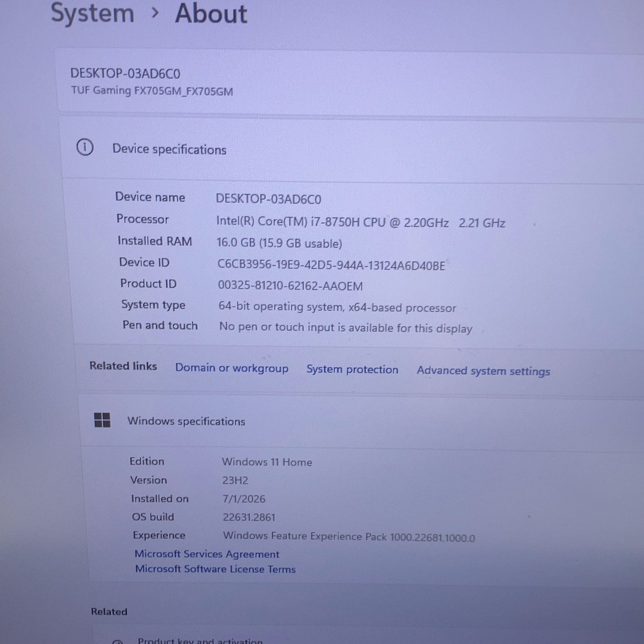The width and height of the screenshot is (644, 644).
Task: Select the Device ID value C6CB3956-19E9
Action: point(331,265)
